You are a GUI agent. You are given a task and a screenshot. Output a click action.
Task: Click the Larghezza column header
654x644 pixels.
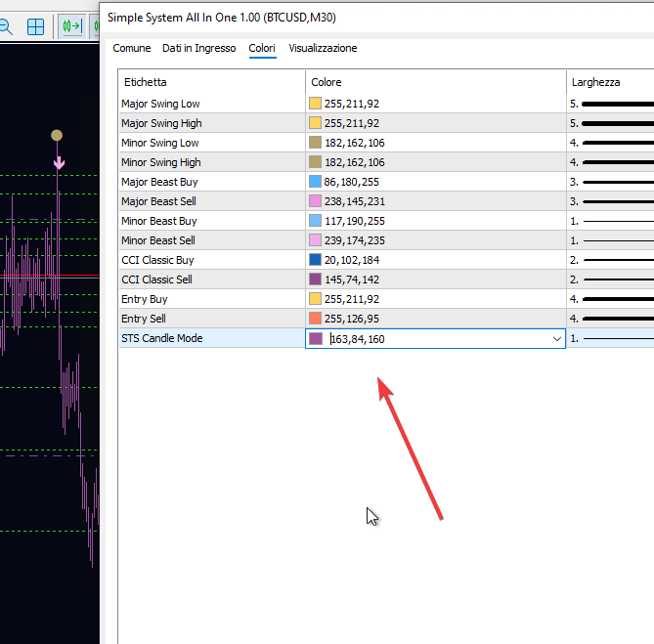tap(595, 82)
